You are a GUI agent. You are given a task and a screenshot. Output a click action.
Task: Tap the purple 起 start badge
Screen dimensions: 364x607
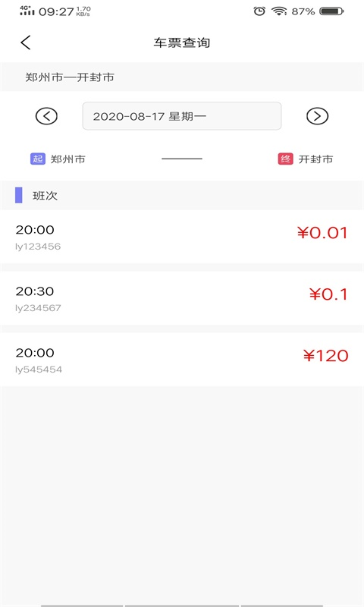[x=38, y=159]
